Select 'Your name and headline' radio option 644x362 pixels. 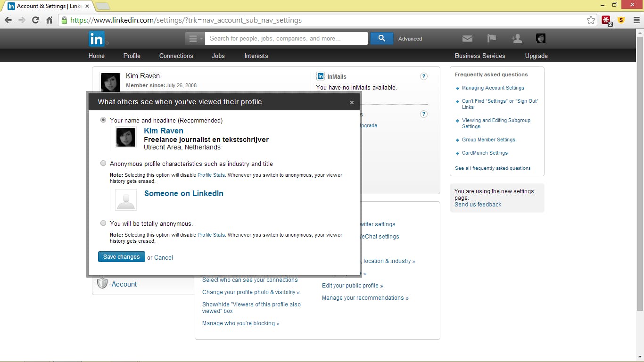103,120
